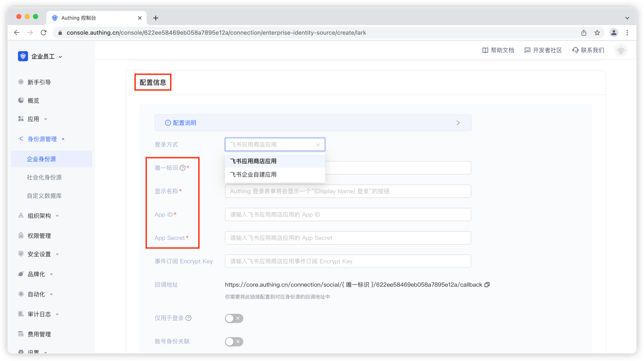
Task: Go to 权限管理 in the sidebar
Action: (x=39, y=236)
